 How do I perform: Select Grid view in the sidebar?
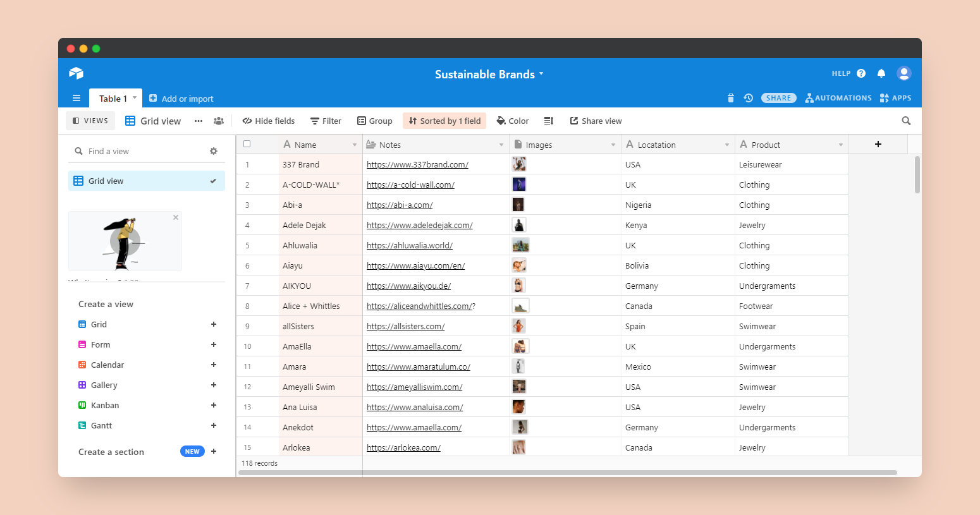[x=147, y=181]
